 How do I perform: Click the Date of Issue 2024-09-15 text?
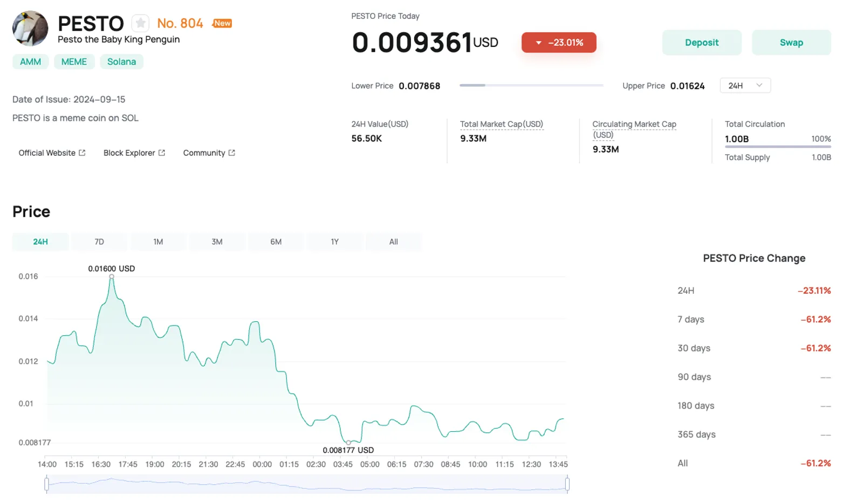(x=69, y=100)
